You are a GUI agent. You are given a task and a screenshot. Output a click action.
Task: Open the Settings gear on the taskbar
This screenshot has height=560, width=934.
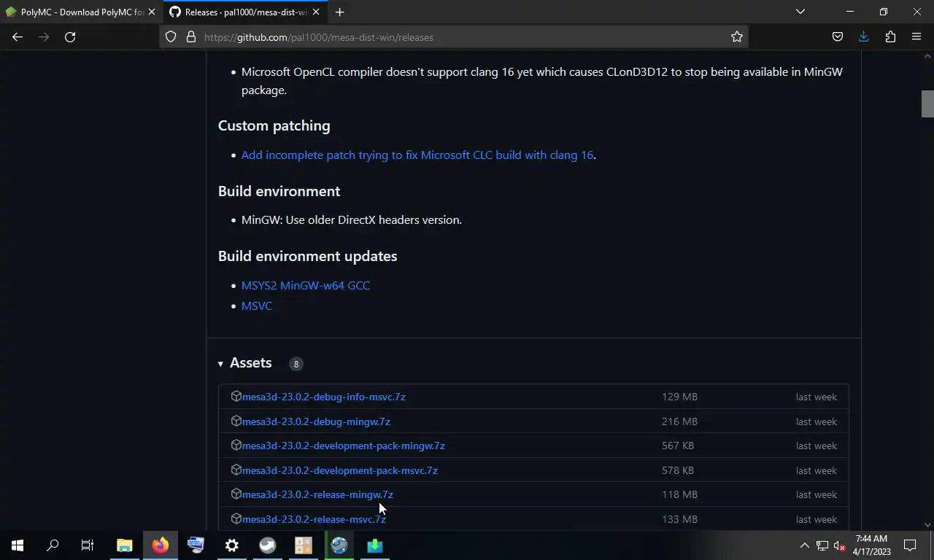pyautogui.click(x=232, y=545)
